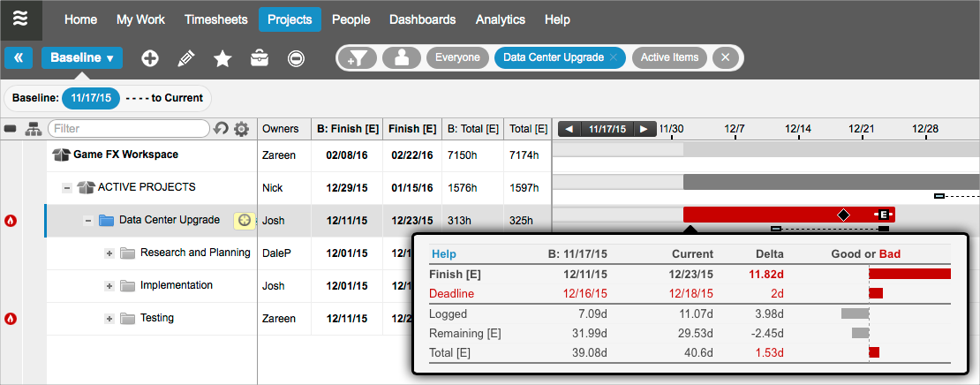The height and width of the screenshot is (385, 980).
Task: Open column settings gear icon
Action: [x=241, y=129]
